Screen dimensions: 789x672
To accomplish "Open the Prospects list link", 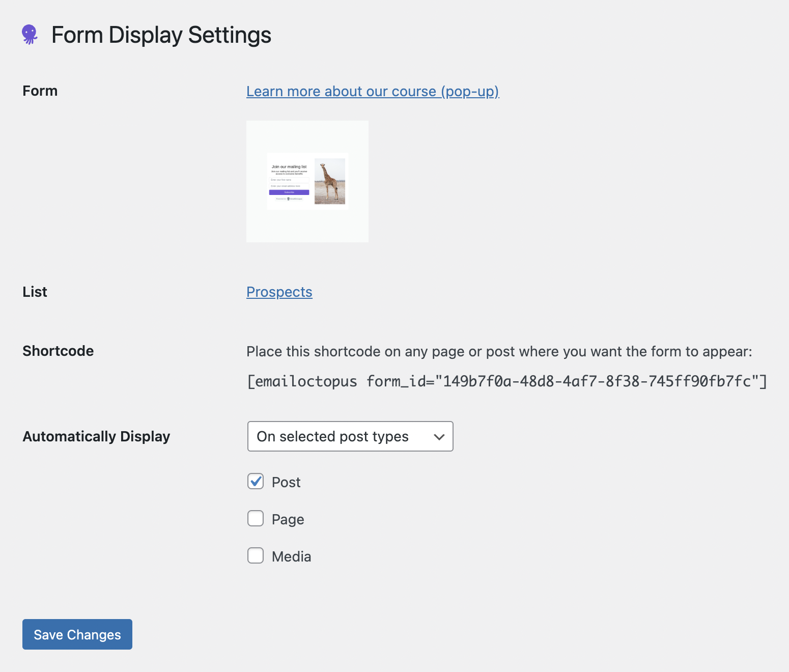I will pyautogui.click(x=279, y=292).
